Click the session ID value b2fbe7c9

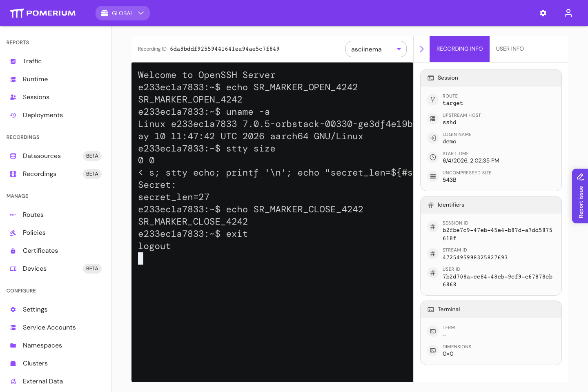pyautogui.click(x=497, y=234)
